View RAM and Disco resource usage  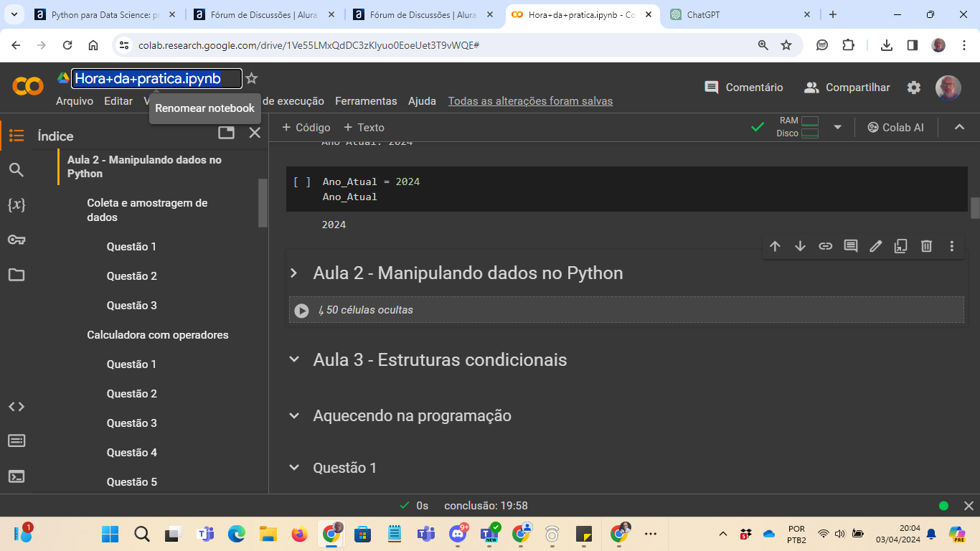pos(797,127)
